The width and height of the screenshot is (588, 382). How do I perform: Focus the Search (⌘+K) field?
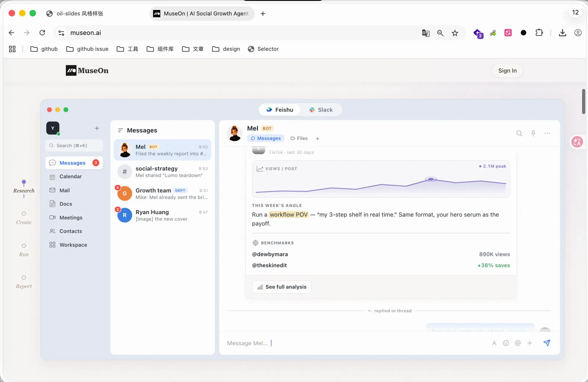click(74, 145)
